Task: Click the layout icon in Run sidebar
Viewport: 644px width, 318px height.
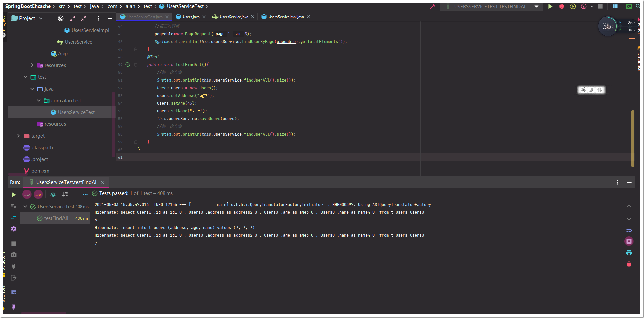Action: (13, 293)
